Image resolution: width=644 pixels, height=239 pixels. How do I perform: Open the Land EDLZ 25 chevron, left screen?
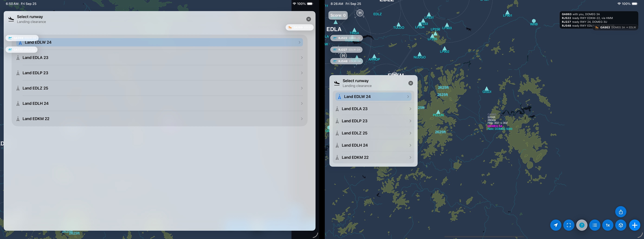click(302, 88)
